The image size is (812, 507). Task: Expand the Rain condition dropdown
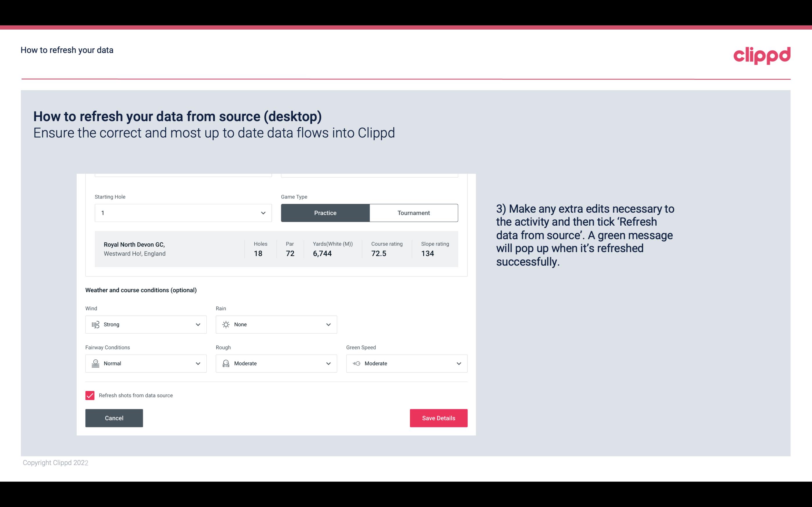pos(328,324)
